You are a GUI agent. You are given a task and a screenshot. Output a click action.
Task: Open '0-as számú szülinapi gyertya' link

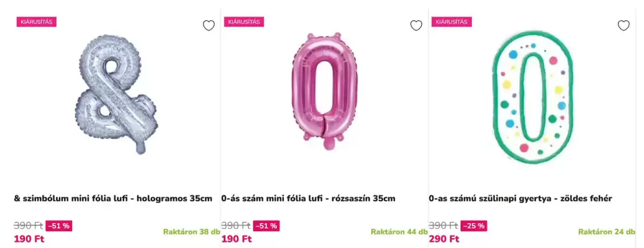[x=520, y=198]
